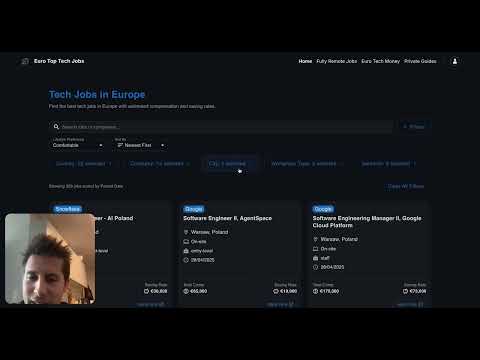
Task: Click the total comp icon on Cloud Platform card
Action: coord(315,291)
